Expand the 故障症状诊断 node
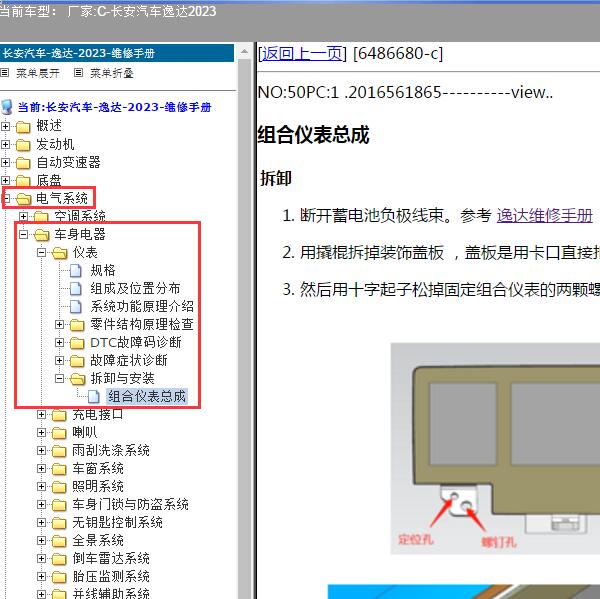600x599 pixels. point(59,360)
